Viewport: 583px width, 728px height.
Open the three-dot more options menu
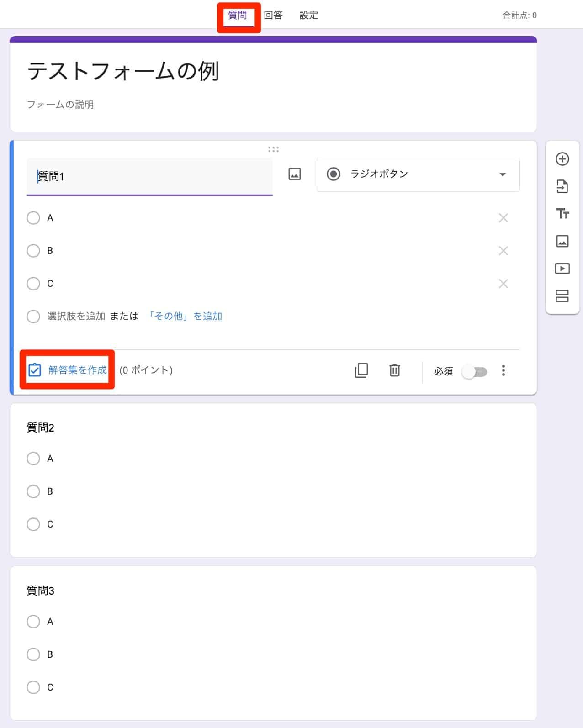[503, 370]
